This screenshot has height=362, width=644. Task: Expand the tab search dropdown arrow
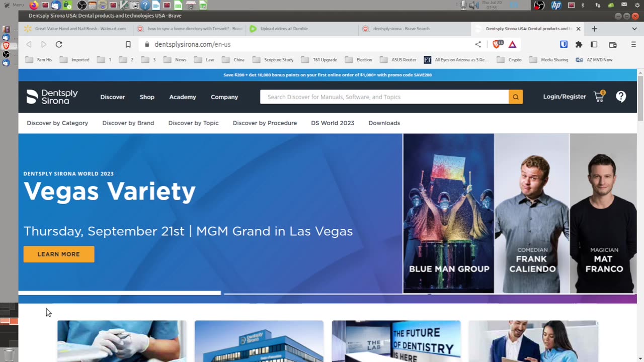[634, 29]
